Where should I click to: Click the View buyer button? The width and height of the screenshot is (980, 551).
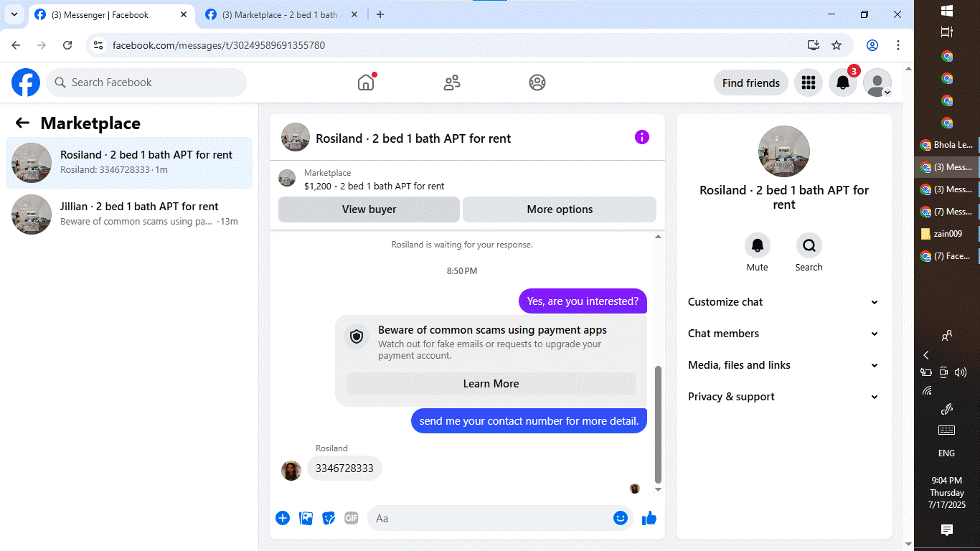coord(369,209)
